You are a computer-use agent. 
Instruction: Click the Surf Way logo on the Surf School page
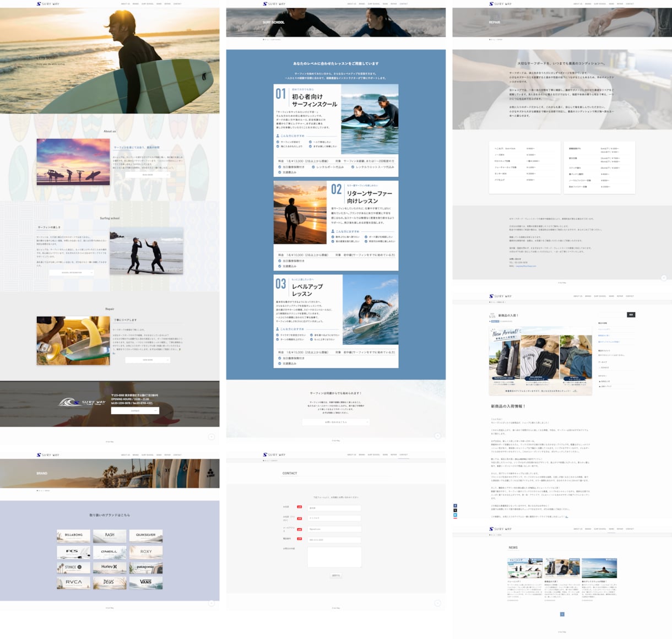274,4
